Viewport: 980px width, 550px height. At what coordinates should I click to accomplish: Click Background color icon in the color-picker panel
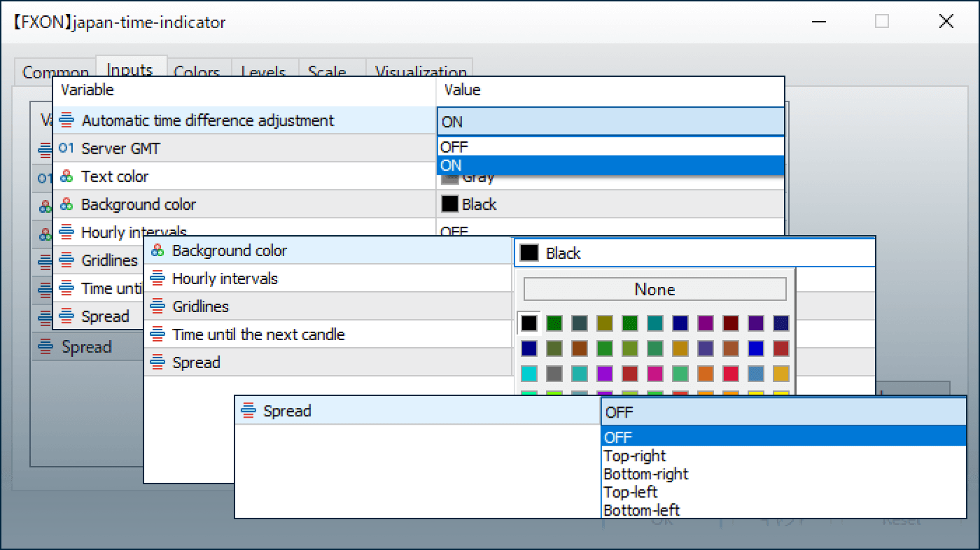(157, 251)
